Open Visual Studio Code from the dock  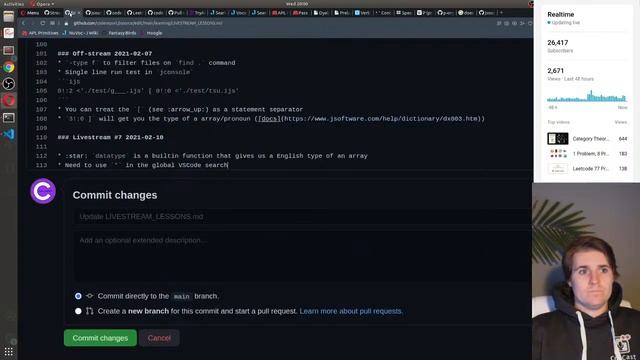coord(9,134)
